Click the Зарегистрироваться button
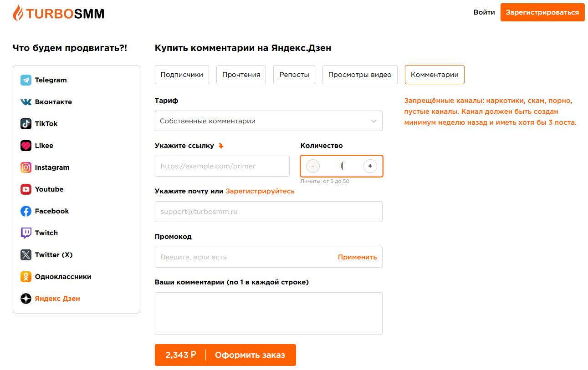This screenshot has height=370, width=588. tap(542, 12)
